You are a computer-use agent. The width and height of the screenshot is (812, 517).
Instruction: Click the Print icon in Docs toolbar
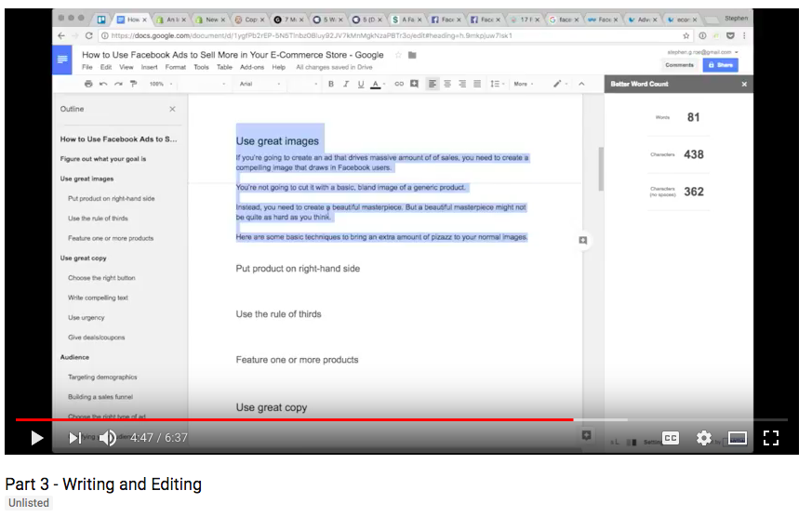pos(88,84)
